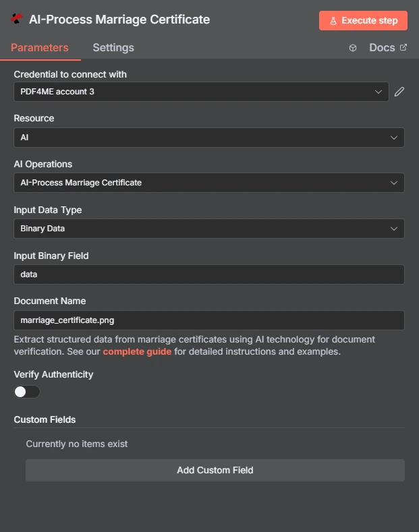The image size is (419, 532).
Task: Enable the Verify Authenticity toggle
Action: (27, 392)
